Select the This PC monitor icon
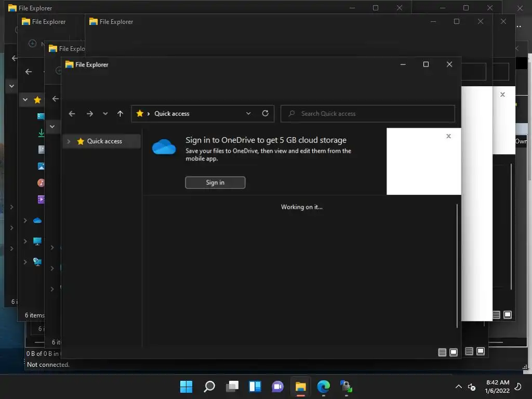Image resolution: width=532 pixels, height=399 pixels. tap(37, 241)
